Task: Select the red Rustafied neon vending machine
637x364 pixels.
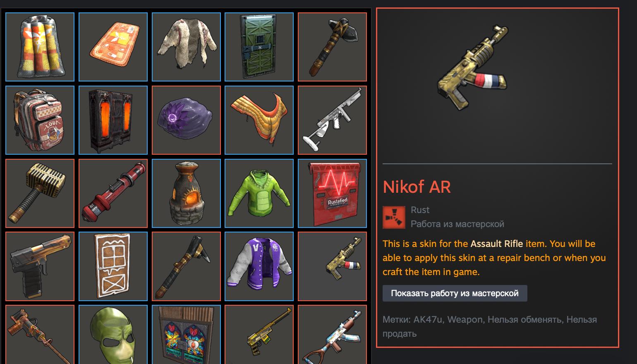Action: [332, 193]
